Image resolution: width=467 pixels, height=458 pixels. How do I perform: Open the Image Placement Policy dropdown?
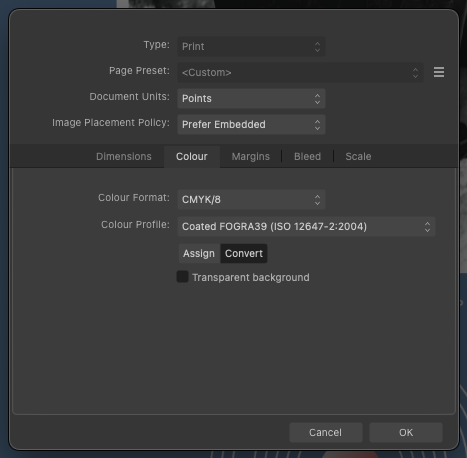251,124
